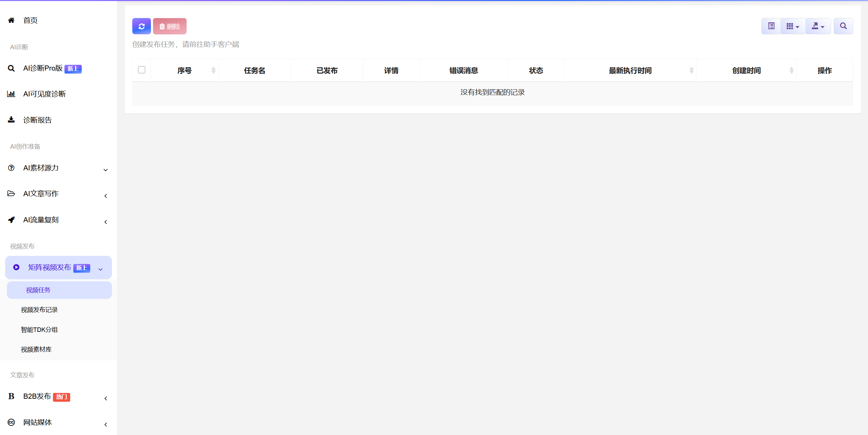
Task: Click the folder icon beside AI文章写作
Action: [x=11, y=193]
